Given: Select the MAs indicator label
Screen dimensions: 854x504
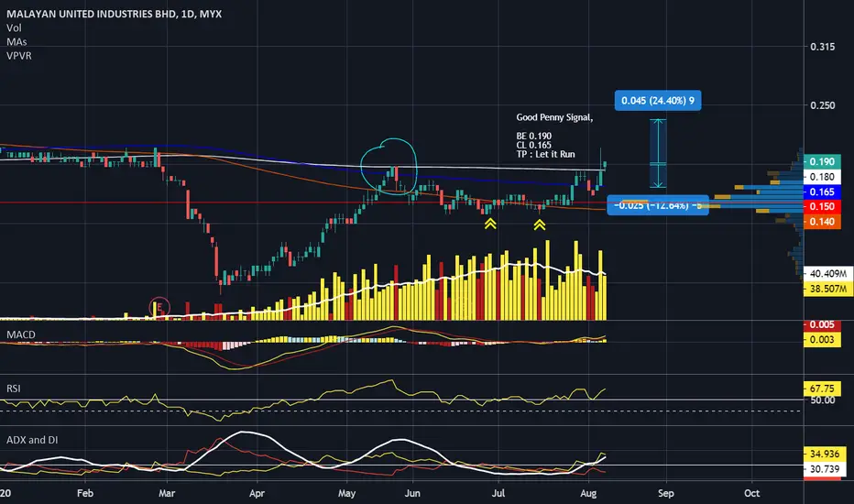Looking at the screenshot, I should (x=16, y=42).
